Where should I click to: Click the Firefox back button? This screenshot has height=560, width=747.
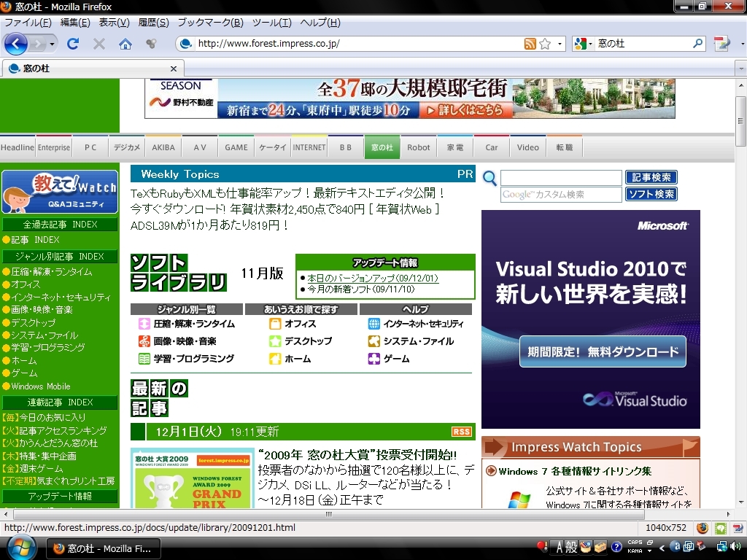point(15,44)
